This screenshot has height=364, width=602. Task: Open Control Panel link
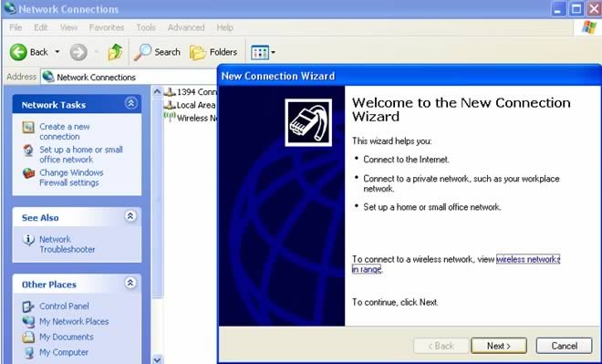[64, 306]
